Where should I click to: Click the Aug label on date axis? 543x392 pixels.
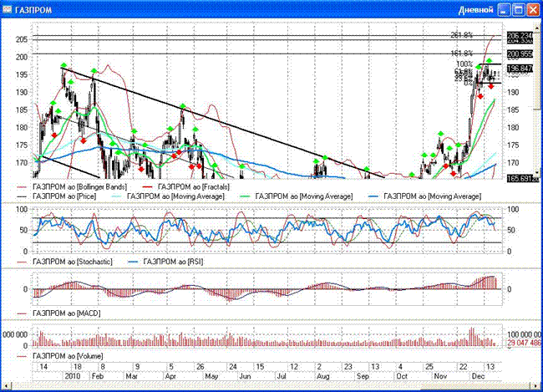[322, 376]
